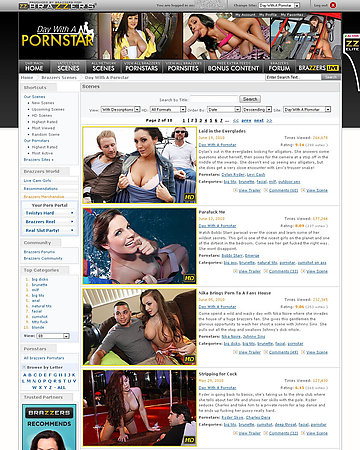Click the HD badge on first thumbnail
The image size is (360, 450).
[189, 197]
